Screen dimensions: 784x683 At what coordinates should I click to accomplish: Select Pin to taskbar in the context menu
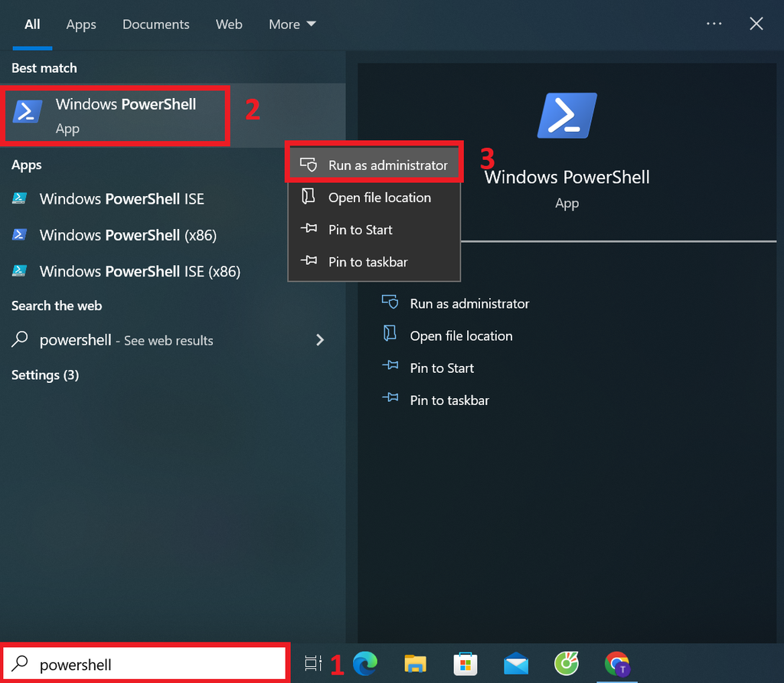click(374, 262)
